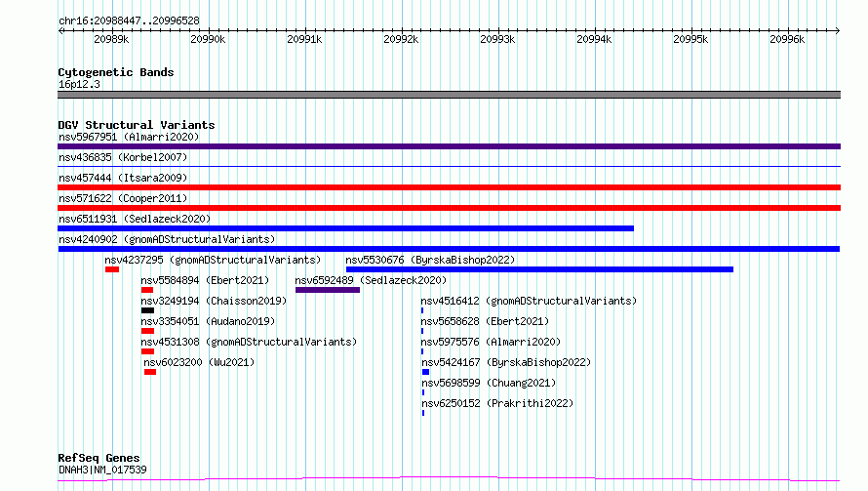Open variant nsv3249194 (Chaisson2019) label
Viewport: 868px width, 491px height.
[214, 301]
